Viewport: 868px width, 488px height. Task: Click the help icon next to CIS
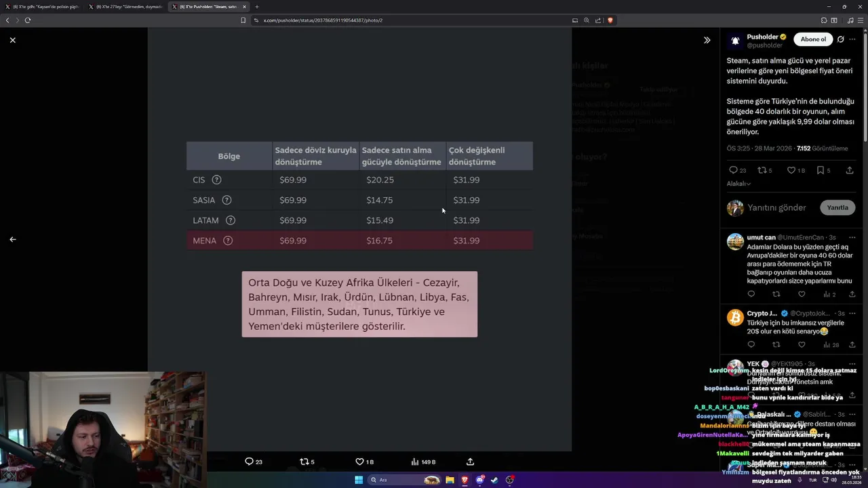[x=216, y=180]
